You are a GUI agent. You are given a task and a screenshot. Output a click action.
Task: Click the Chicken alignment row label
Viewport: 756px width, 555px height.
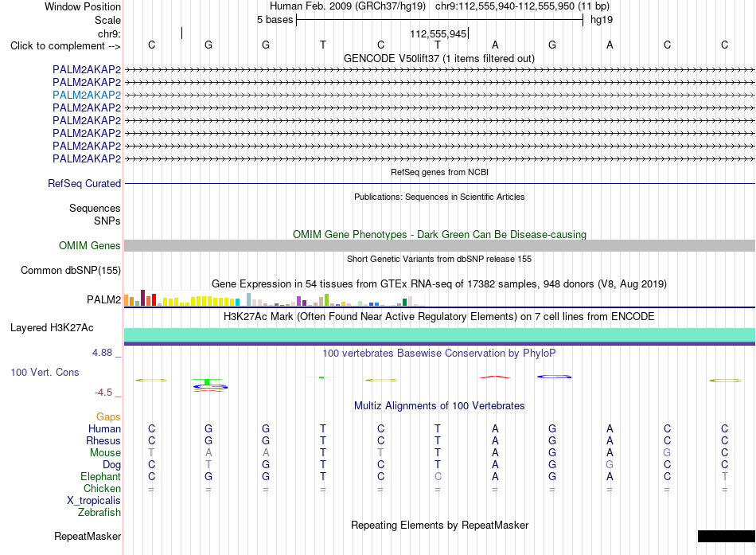point(102,488)
